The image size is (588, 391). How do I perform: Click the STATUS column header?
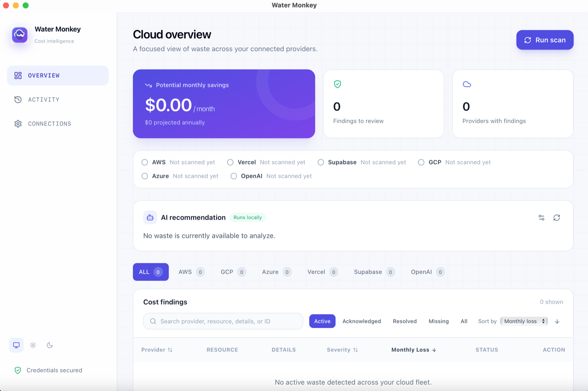tap(487, 350)
